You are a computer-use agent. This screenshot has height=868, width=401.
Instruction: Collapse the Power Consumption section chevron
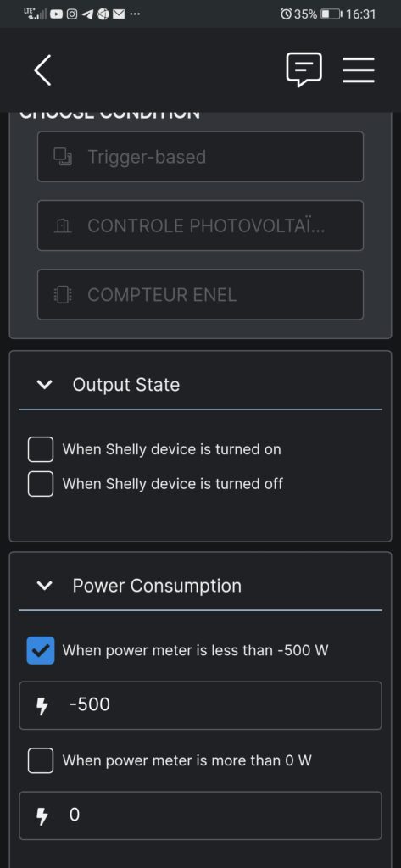[x=44, y=586]
